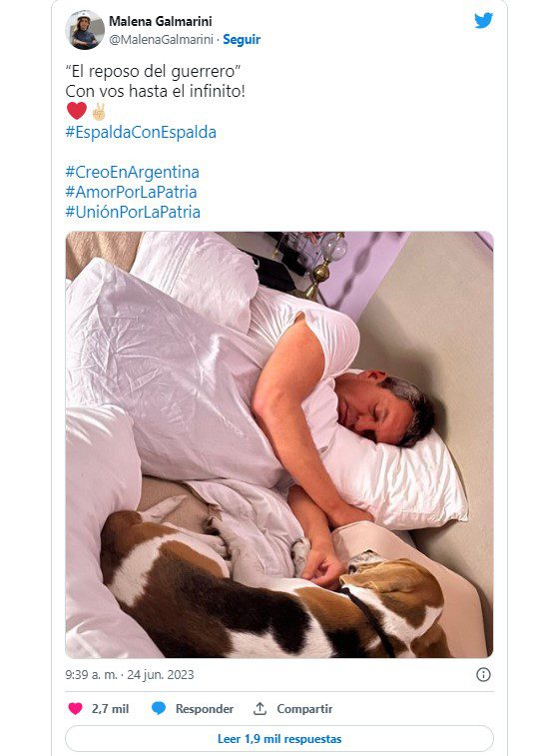Open Malena Galmarini's profile avatar
Viewport: 536px width, 756px height.
pyautogui.click(x=85, y=30)
